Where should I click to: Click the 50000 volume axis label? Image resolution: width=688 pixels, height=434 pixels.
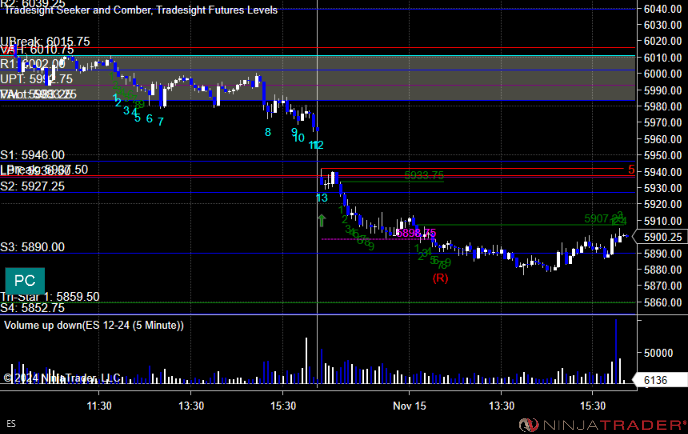[658, 353]
